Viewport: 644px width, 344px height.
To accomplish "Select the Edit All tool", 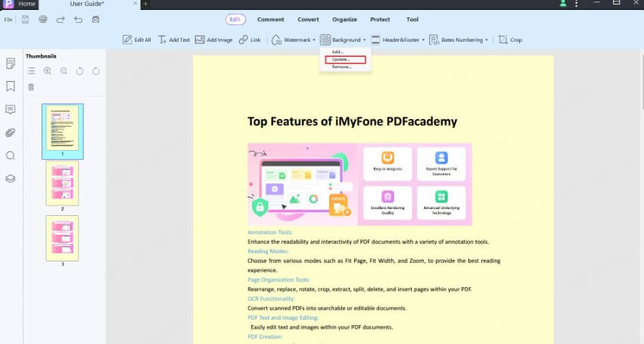I will pyautogui.click(x=137, y=40).
